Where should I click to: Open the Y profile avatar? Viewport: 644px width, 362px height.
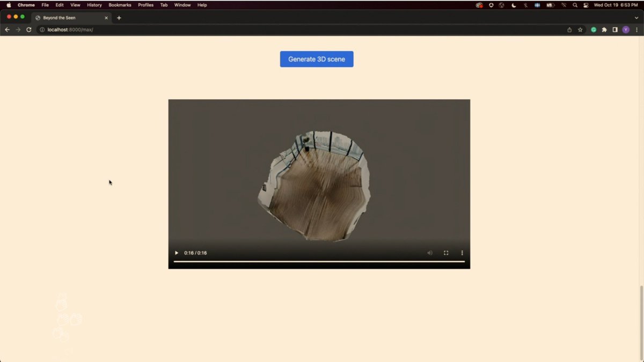click(626, 29)
